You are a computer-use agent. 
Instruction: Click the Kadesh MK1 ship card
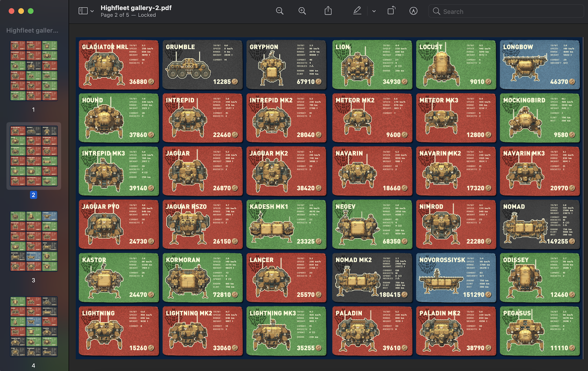pyautogui.click(x=286, y=224)
